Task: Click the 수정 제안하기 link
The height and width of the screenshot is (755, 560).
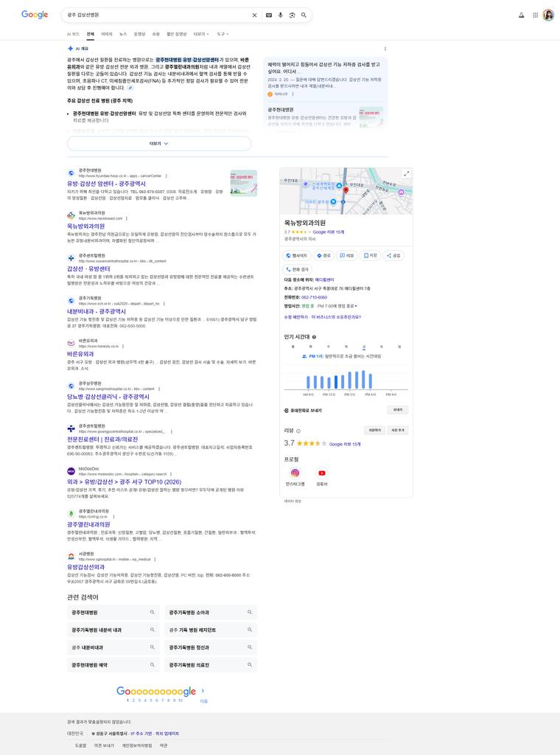Action: (x=296, y=317)
